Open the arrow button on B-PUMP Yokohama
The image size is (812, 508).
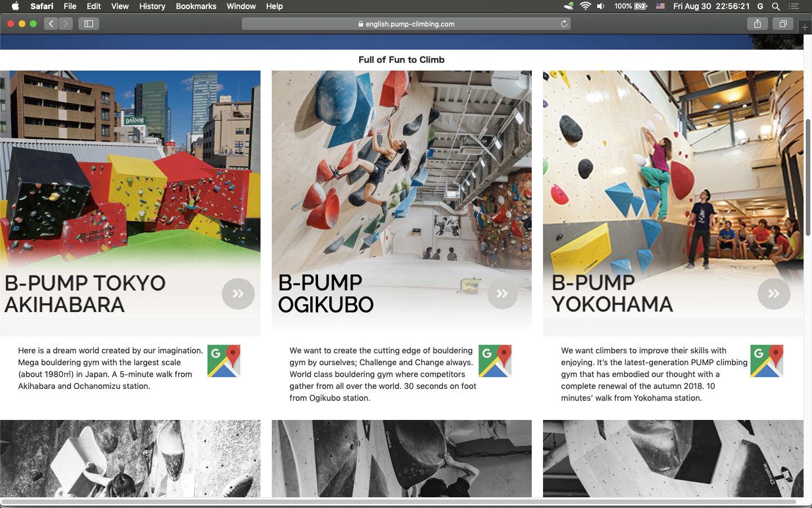tap(774, 294)
